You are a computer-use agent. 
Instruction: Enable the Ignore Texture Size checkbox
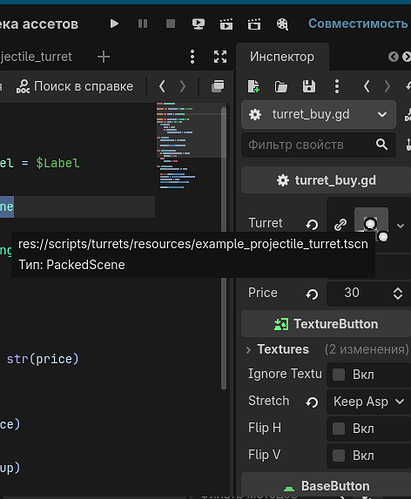pos(339,374)
